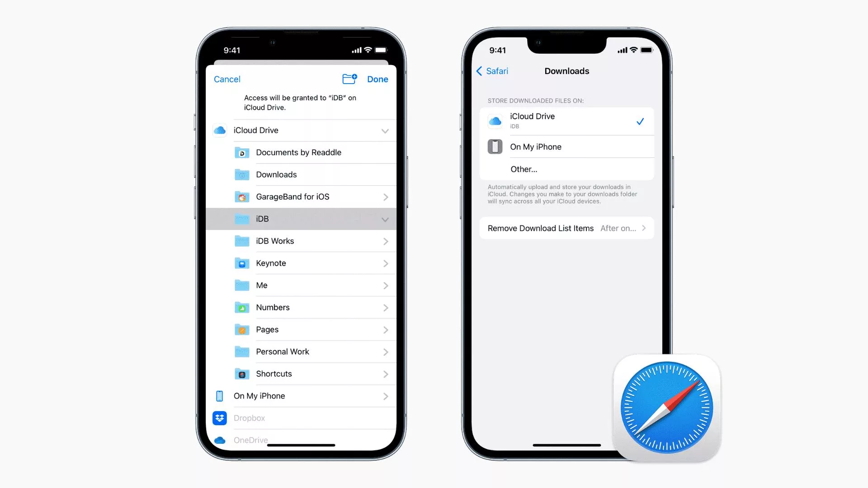
Task: Click Cancel to dismiss folder picker
Action: coord(227,79)
